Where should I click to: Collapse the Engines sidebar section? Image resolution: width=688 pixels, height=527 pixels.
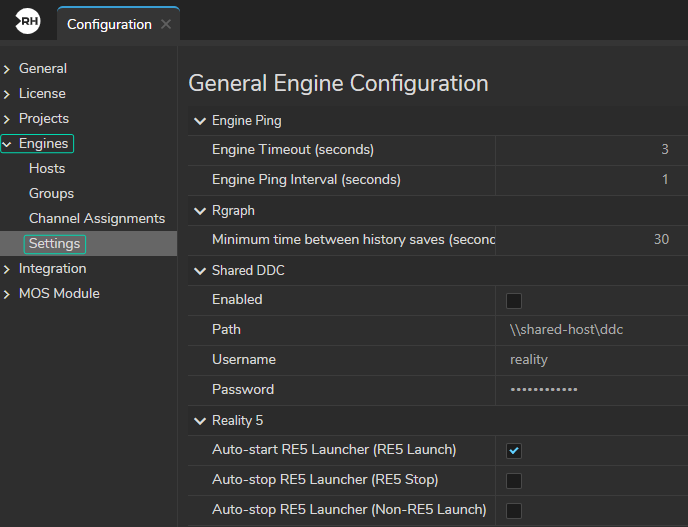8,144
